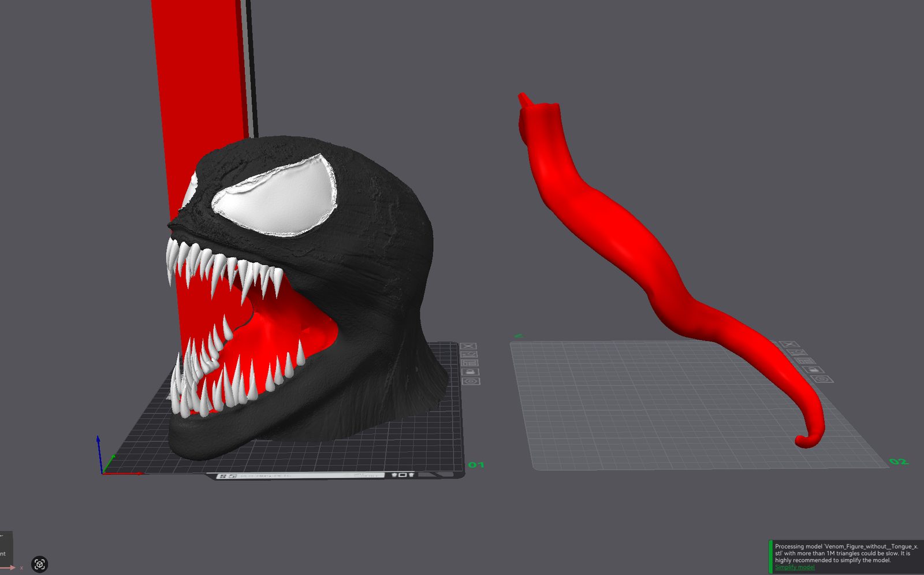Image resolution: width=924 pixels, height=575 pixels.
Task: Open plate 02 settings hexagon icon
Action: 822,379
